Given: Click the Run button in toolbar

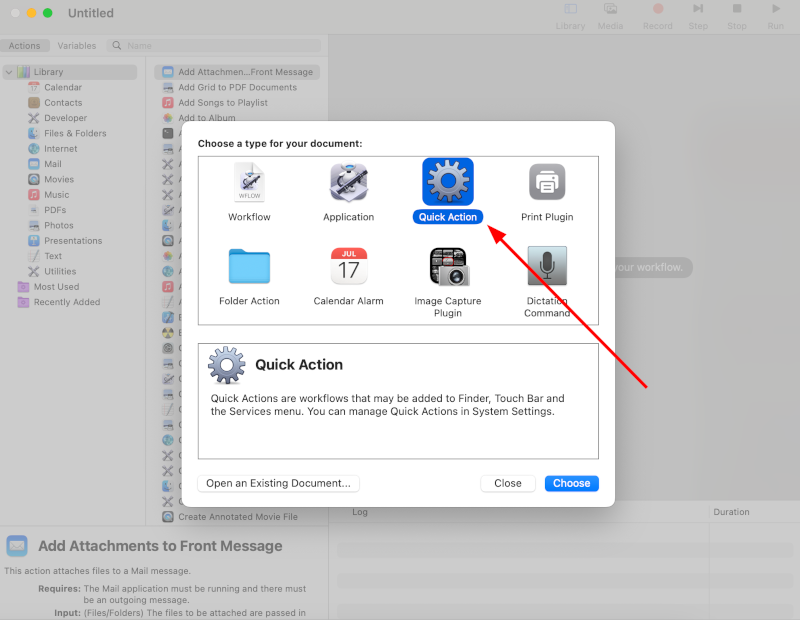Looking at the screenshot, I should point(775,15).
